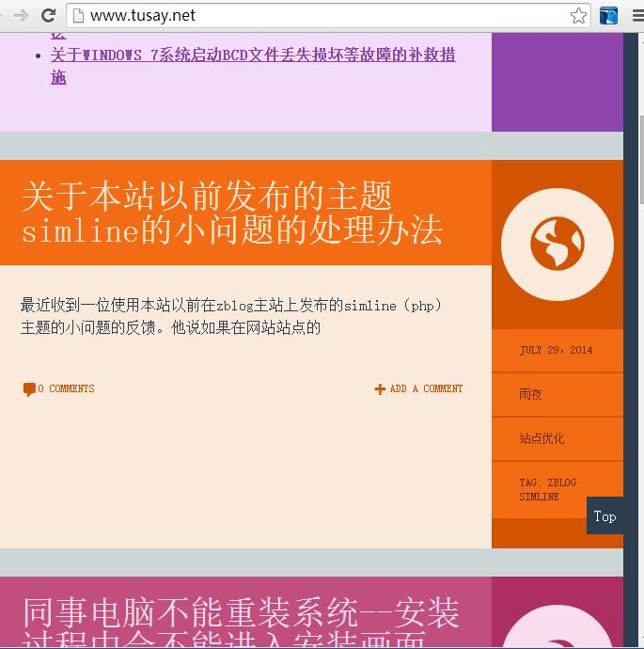
Task: Open category 站点优化
Action: coord(542,438)
